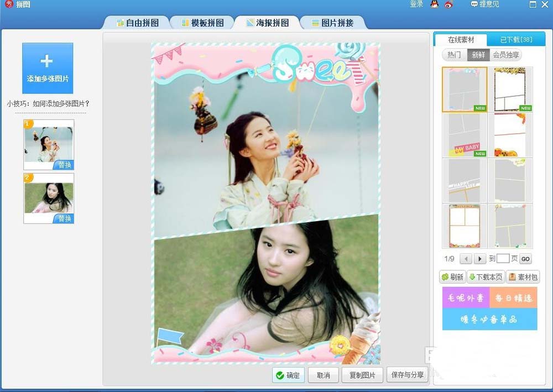Viewport: 553px width, 392px height.
Task: Maximize the 拼图 window
Action: [533, 4]
